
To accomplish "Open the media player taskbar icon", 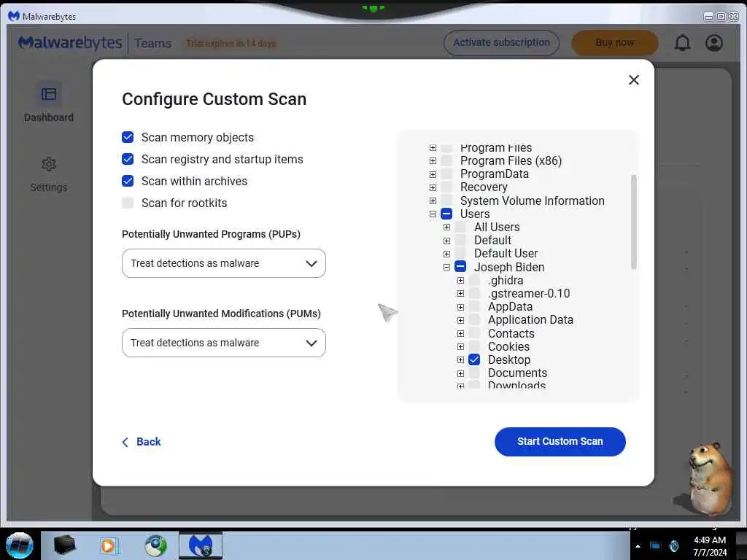I will (x=109, y=545).
